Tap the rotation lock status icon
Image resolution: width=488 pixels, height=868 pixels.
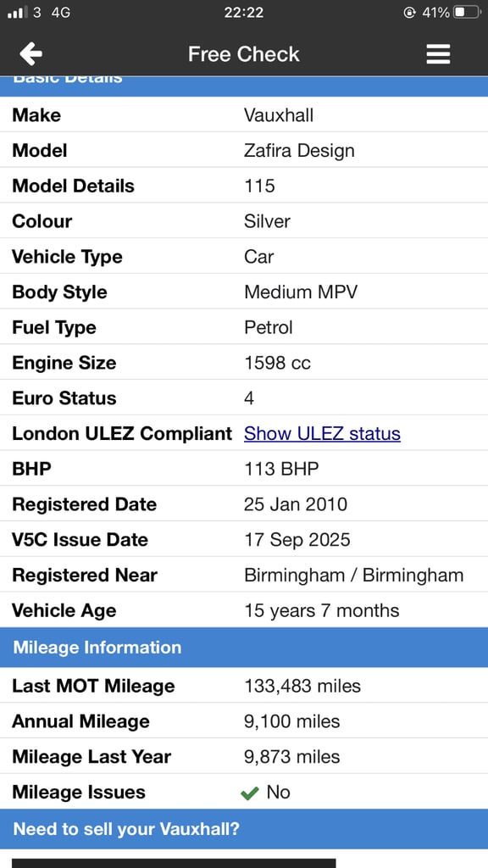[x=409, y=12]
